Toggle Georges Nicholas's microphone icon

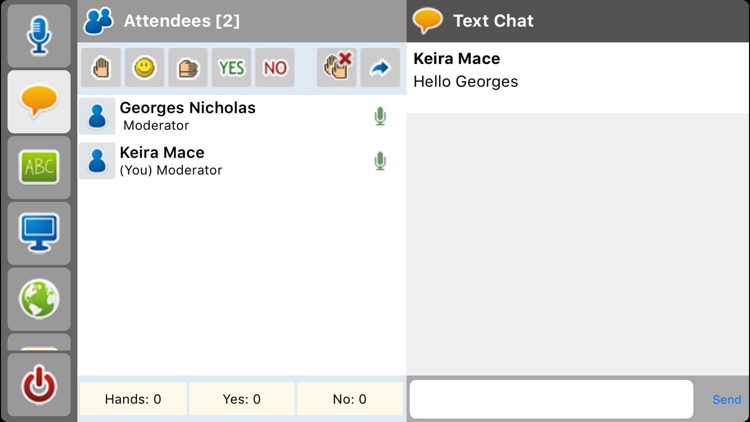click(x=380, y=117)
